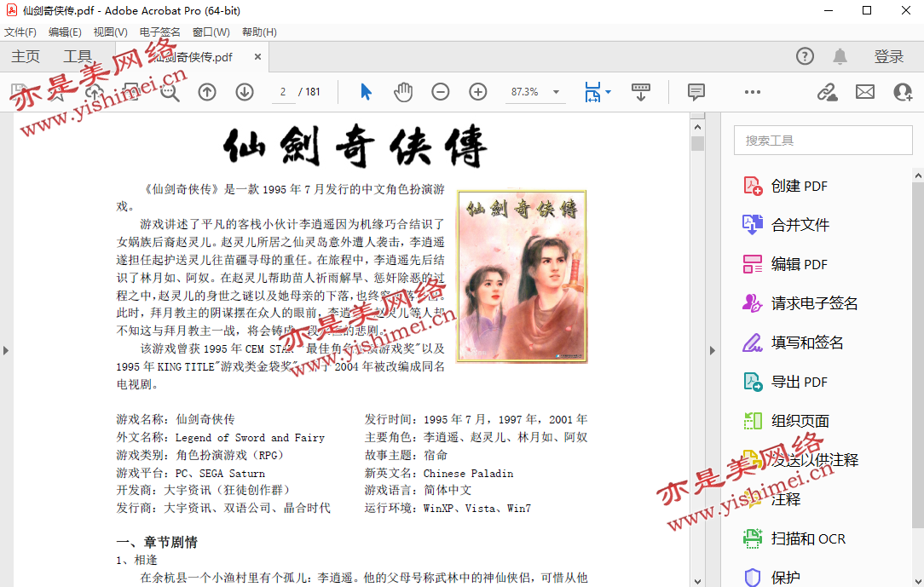Open the 保护 tool label

(x=786, y=578)
